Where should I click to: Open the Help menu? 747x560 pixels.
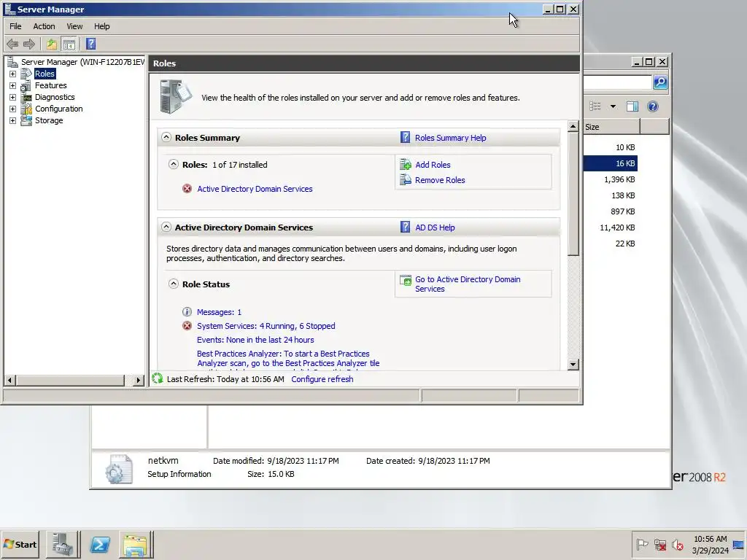pos(101,26)
